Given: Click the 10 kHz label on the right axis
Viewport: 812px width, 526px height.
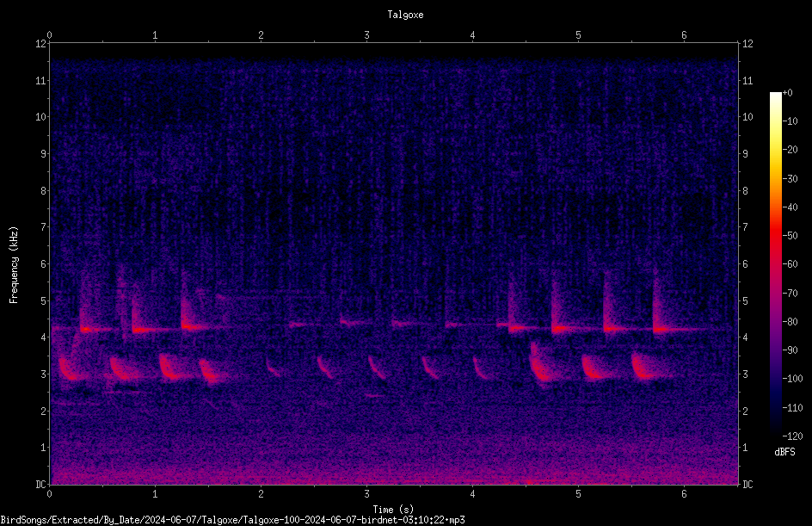Looking at the screenshot, I should pyautogui.click(x=747, y=117).
